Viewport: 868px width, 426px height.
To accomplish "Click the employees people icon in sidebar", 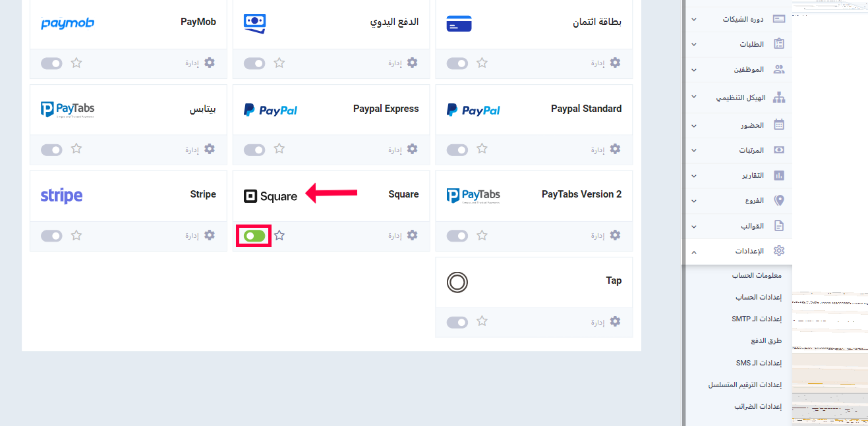I will (779, 69).
